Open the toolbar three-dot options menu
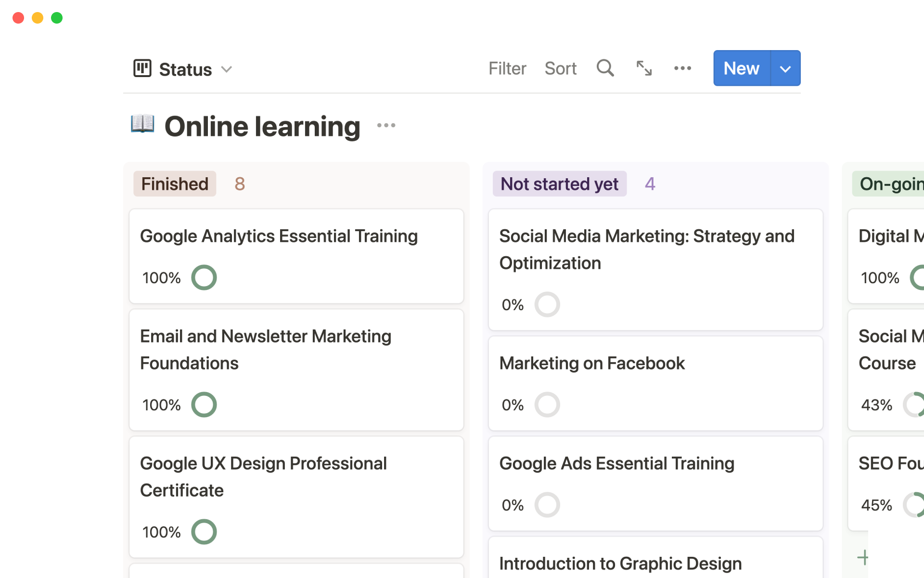 [x=682, y=68]
